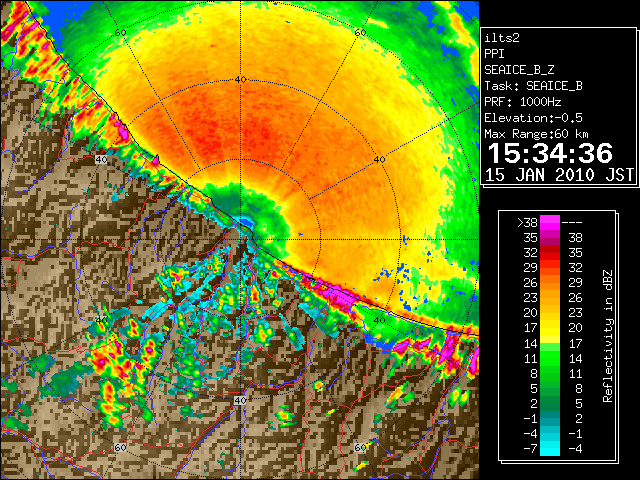
Task: Click the ">38" legend value
Action: pos(527,222)
